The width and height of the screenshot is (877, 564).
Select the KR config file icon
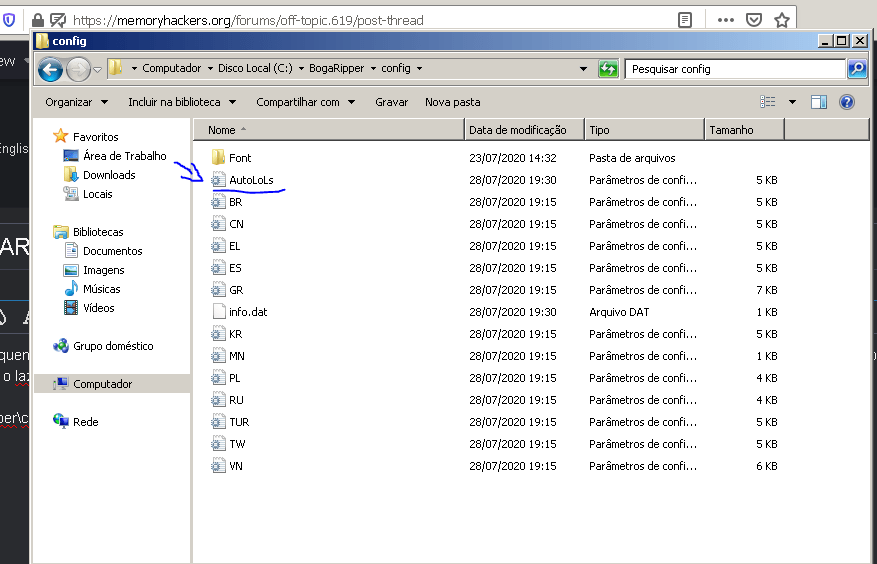pyautogui.click(x=218, y=333)
